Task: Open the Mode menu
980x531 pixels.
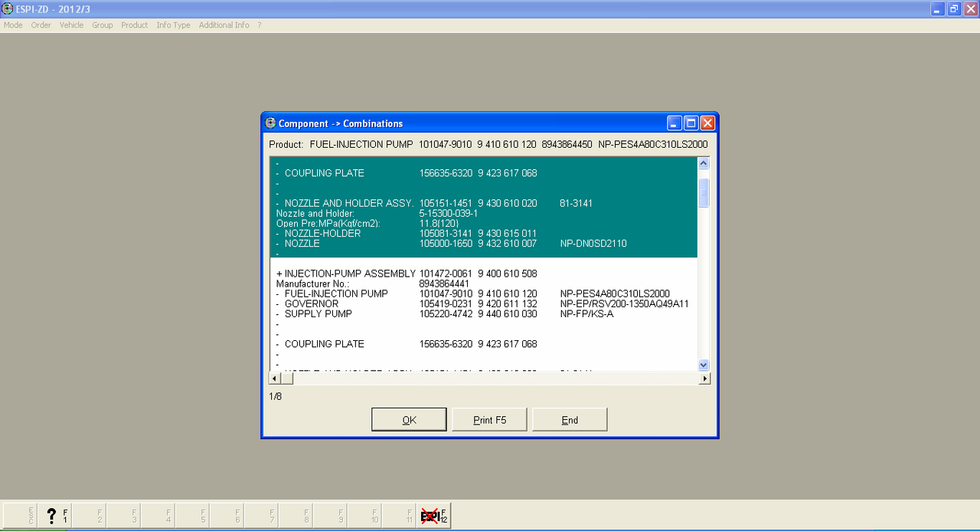Action: (13, 25)
